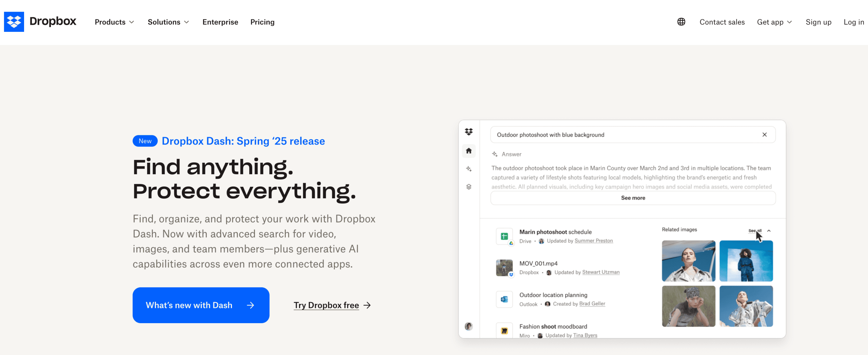Open Tina Byers profile link
Screen dimensions: 868x355
click(x=585, y=335)
